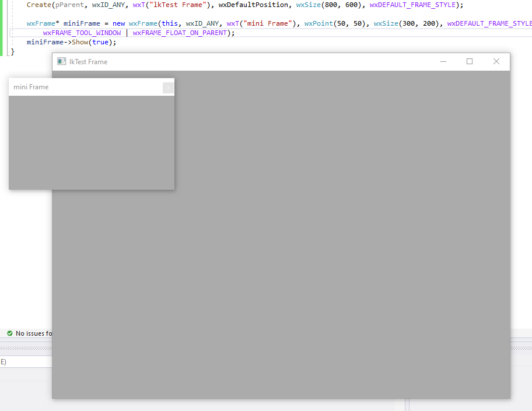Close the mini Frame tool window
Screen dimensions: 532x411
click(168, 88)
